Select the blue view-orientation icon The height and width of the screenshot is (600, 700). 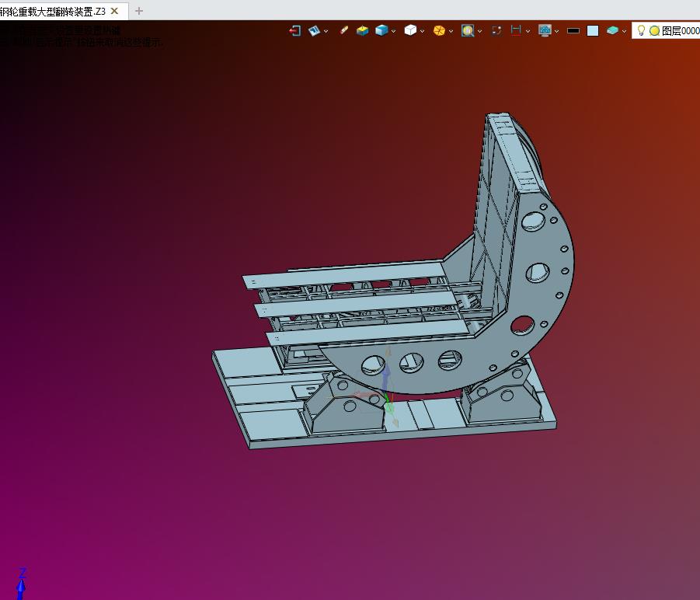[315, 31]
